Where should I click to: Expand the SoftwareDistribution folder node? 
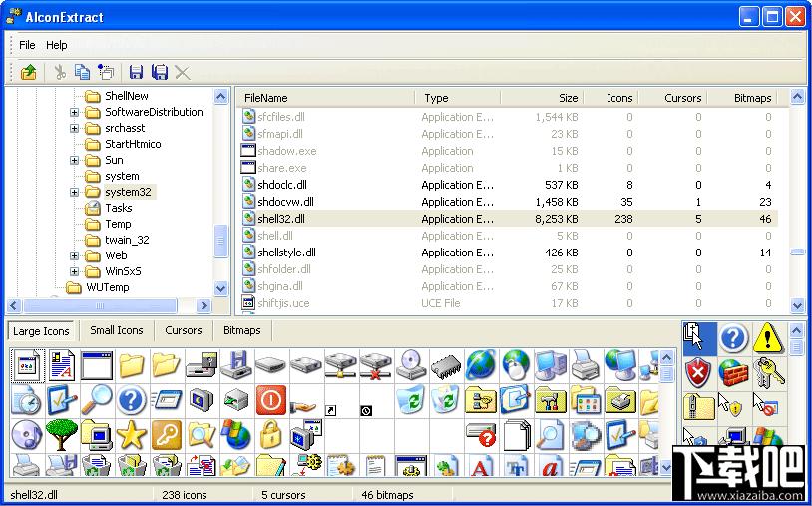coord(74,112)
